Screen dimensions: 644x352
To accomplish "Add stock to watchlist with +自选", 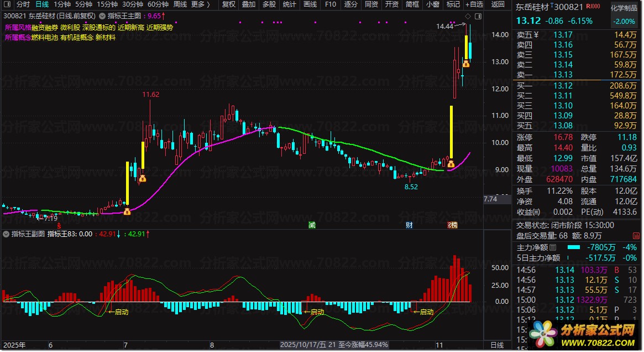I will (x=474, y=4).
